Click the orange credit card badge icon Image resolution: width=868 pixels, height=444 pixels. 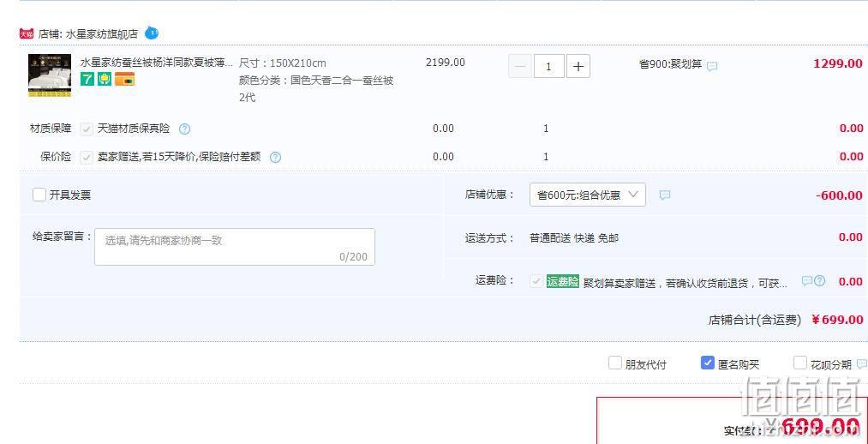(x=125, y=79)
